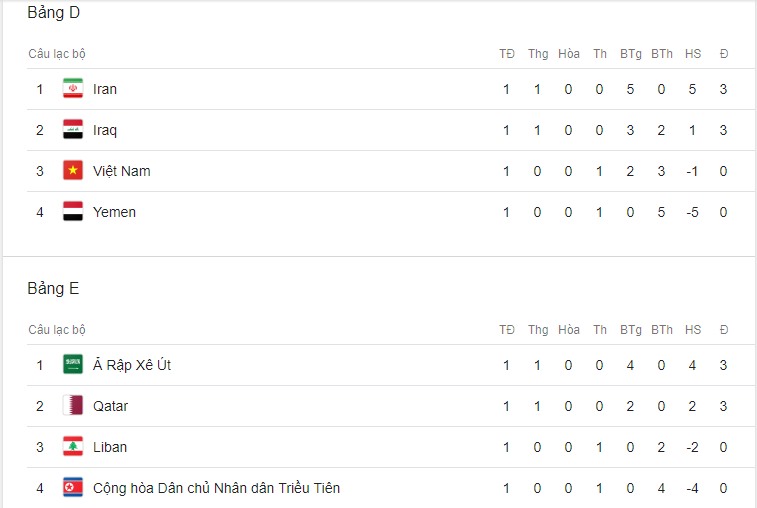Open Cộng hòa Dân chủ Nhân dân Triều Tiên
The height and width of the screenshot is (508, 757).
(x=216, y=488)
